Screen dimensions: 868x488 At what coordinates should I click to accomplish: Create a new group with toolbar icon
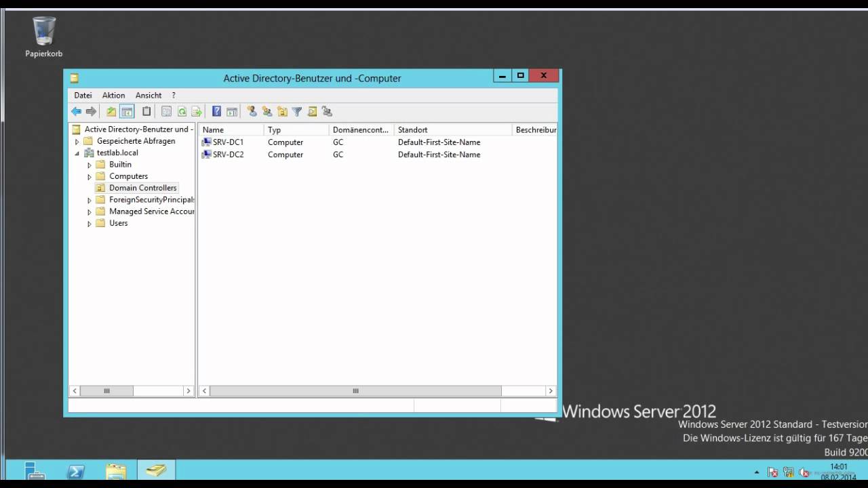pyautogui.click(x=267, y=112)
